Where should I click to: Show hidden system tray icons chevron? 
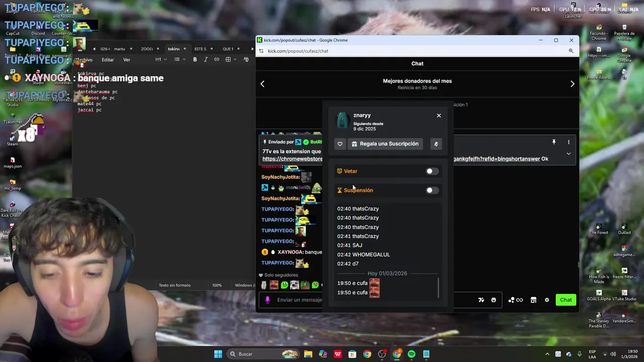click(x=547, y=354)
